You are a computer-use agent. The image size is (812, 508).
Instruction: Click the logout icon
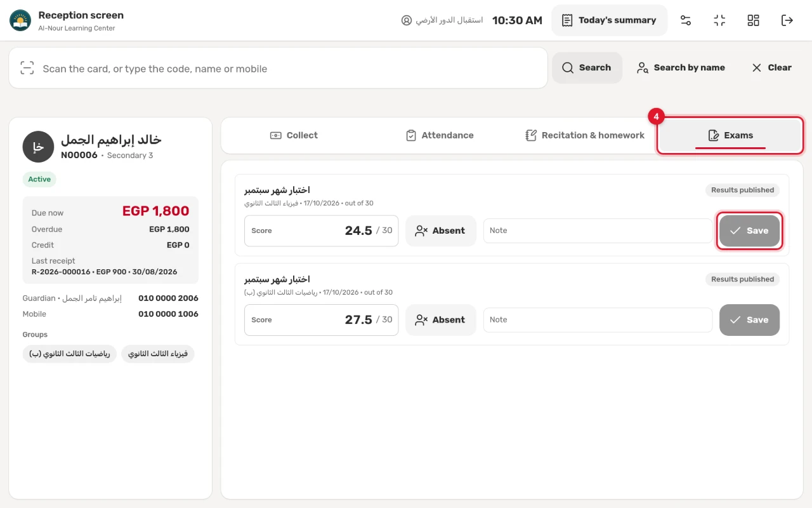(x=787, y=20)
